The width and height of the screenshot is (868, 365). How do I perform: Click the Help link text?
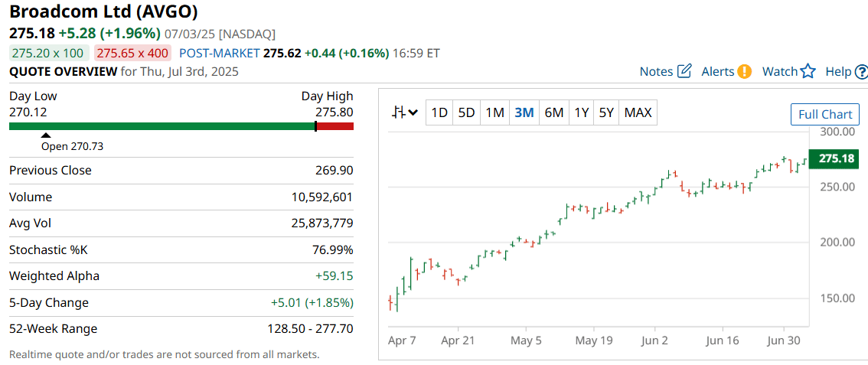838,71
